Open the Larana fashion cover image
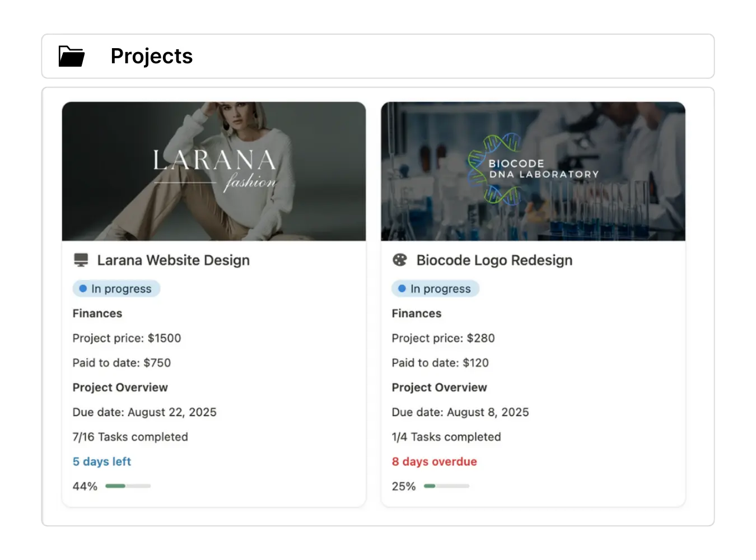Image resolution: width=756 pixels, height=560 pixels. point(213,171)
